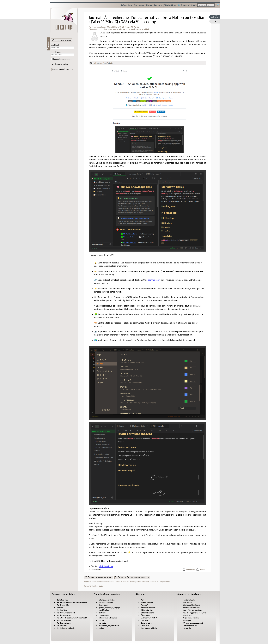Viewport: 268px width, 644px height.
Task: Focus the Rechercher search field
Action: (206, 5)
